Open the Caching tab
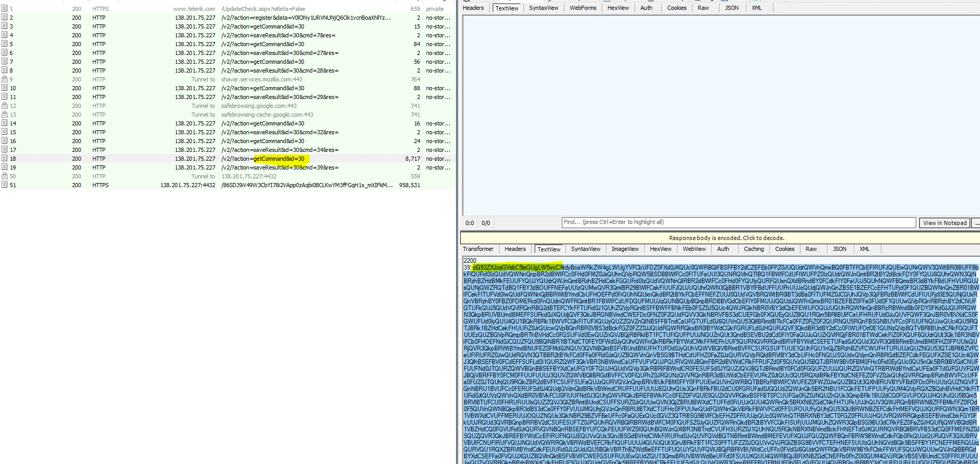The width and height of the screenshot is (980, 464). [754, 249]
